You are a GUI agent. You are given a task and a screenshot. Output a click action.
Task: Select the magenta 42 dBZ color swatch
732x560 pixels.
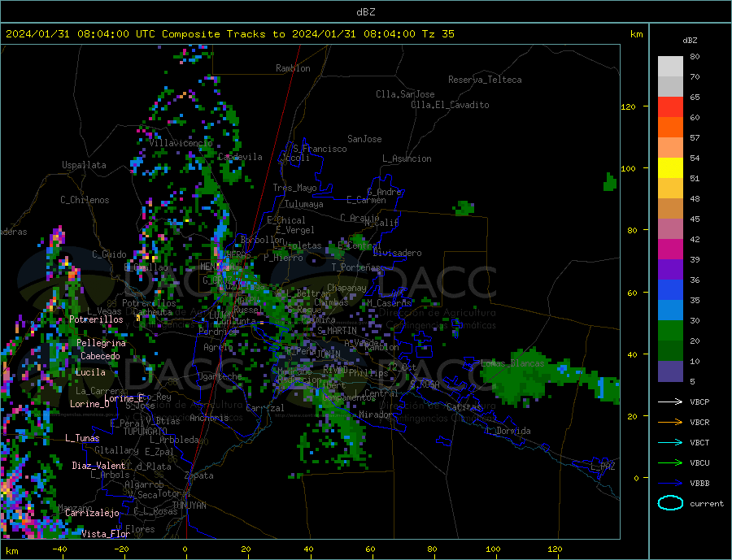[x=670, y=250]
